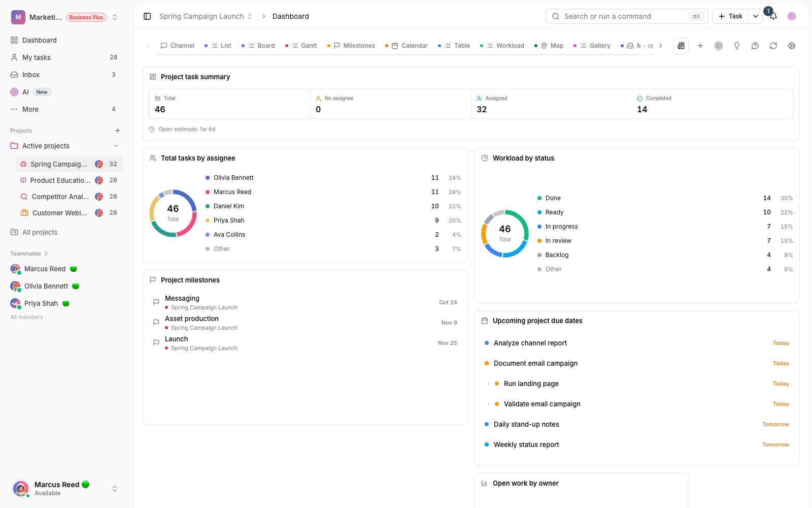Open the All members link
Screen dimensions: 812x508
click(27, 317)
